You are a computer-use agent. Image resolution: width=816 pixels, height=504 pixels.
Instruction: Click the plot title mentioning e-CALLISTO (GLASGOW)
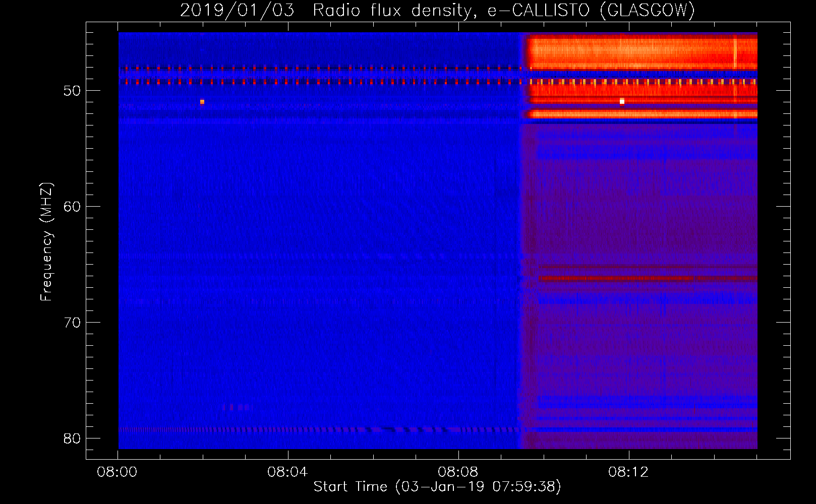click(438, 10)
